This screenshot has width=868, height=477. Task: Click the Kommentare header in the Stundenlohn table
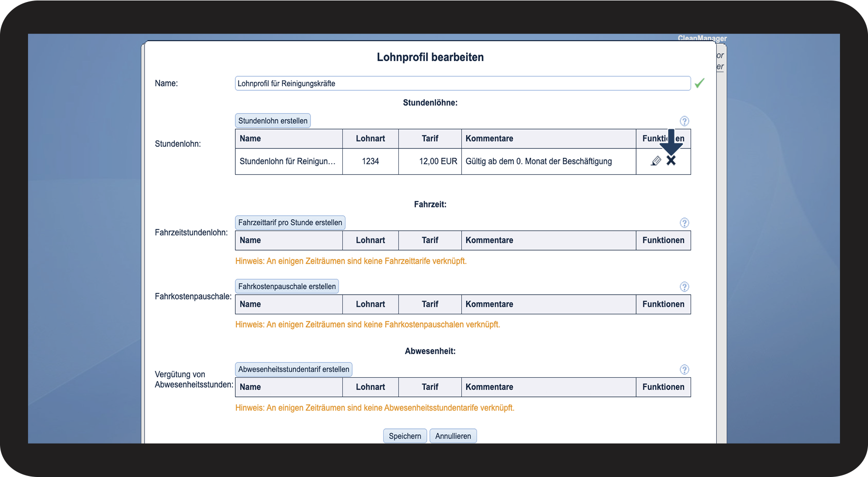489,139
